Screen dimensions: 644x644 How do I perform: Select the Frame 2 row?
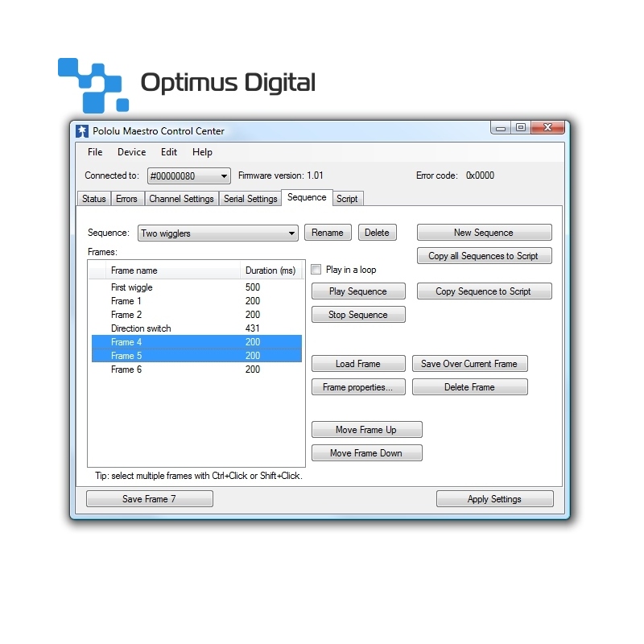tap(196, 315)
